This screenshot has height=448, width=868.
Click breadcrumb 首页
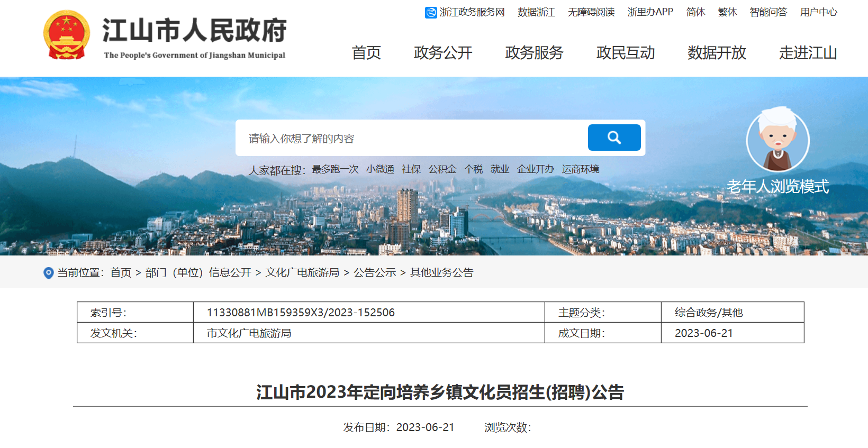point(121,273)
